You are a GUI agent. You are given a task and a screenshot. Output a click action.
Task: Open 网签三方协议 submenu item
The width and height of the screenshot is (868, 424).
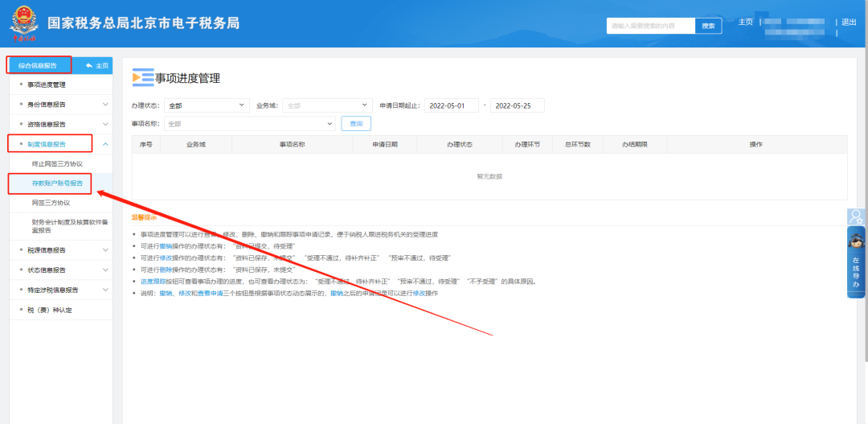tap(51, 203)
